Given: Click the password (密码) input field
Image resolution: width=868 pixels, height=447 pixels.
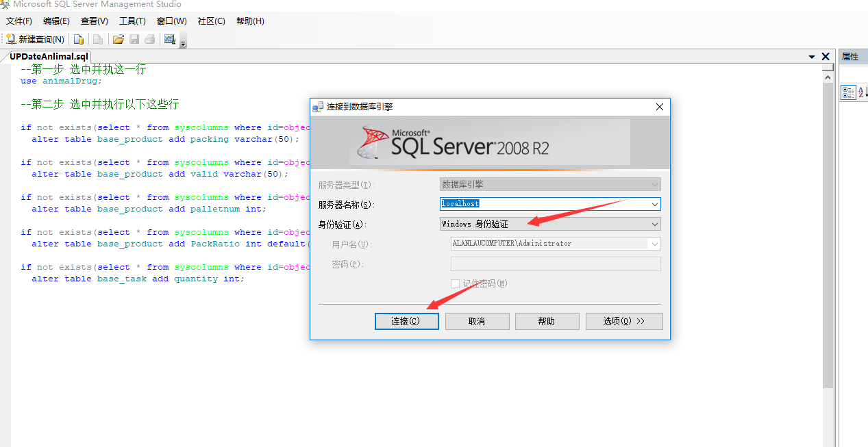Looking at the screenshot, I should pyautogui.click(x=556, y=264).
